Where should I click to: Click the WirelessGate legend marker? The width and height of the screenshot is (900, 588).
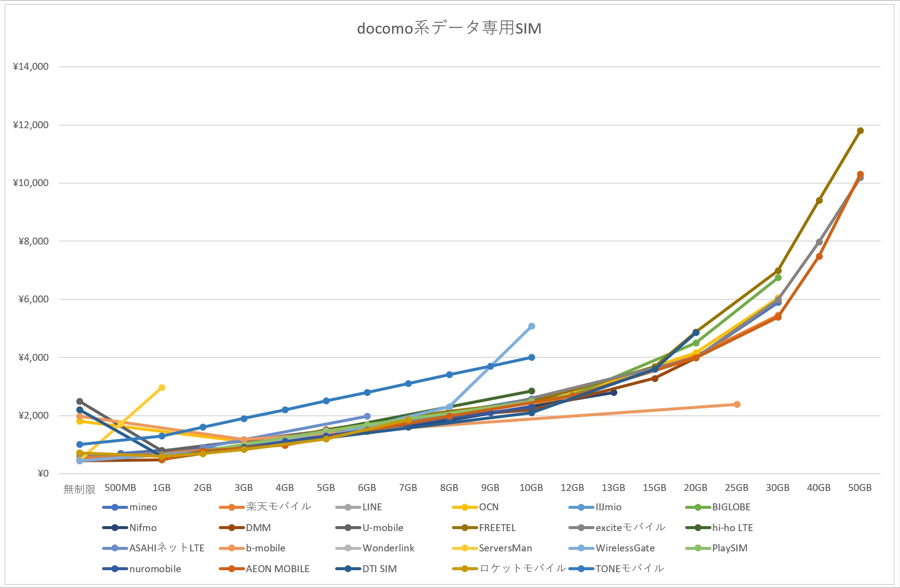pyautogui.click(x=582, y=548)
